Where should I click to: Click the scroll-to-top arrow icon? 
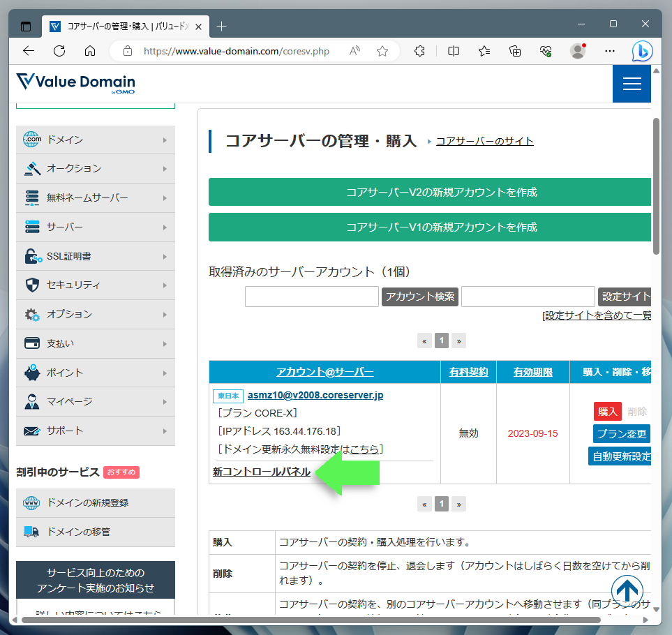(627, 590)
